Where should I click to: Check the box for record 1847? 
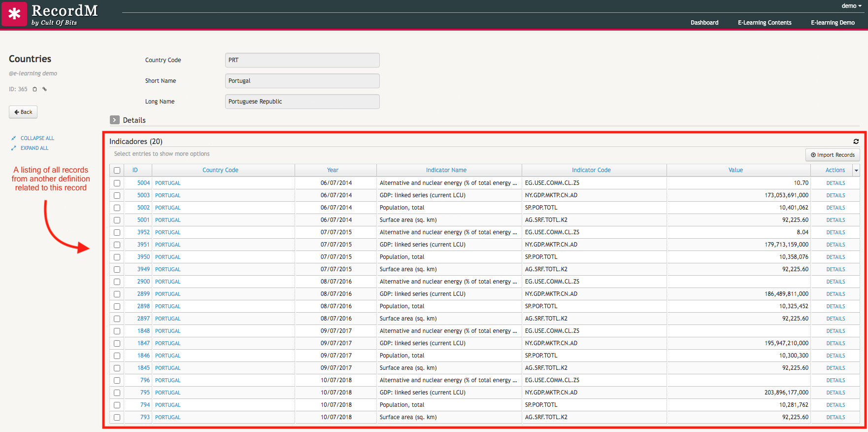[x=117, y=343]
